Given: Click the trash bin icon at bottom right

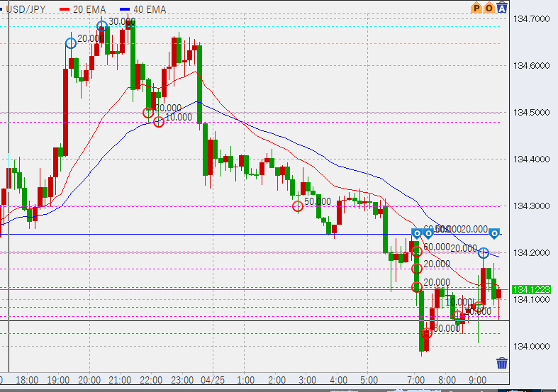Looking at the screenshot, I should click(502, 363).
